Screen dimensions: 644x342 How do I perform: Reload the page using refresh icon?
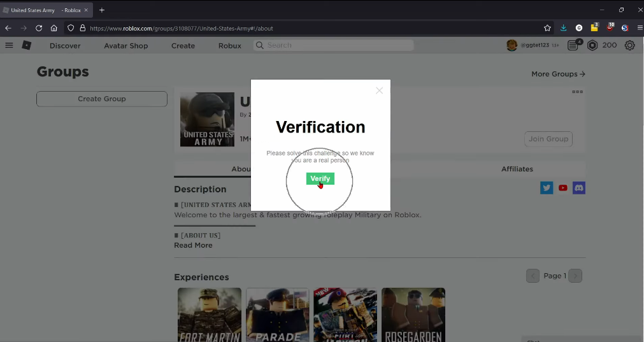[x=39, y=28]
